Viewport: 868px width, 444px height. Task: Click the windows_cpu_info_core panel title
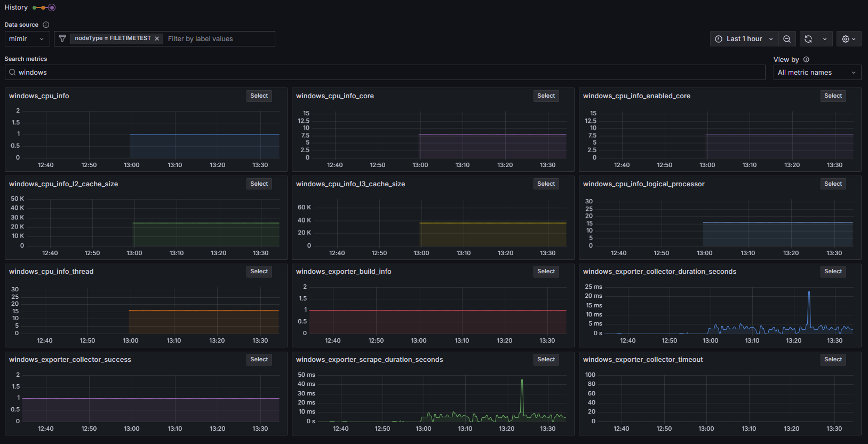(x=335, y=96)
